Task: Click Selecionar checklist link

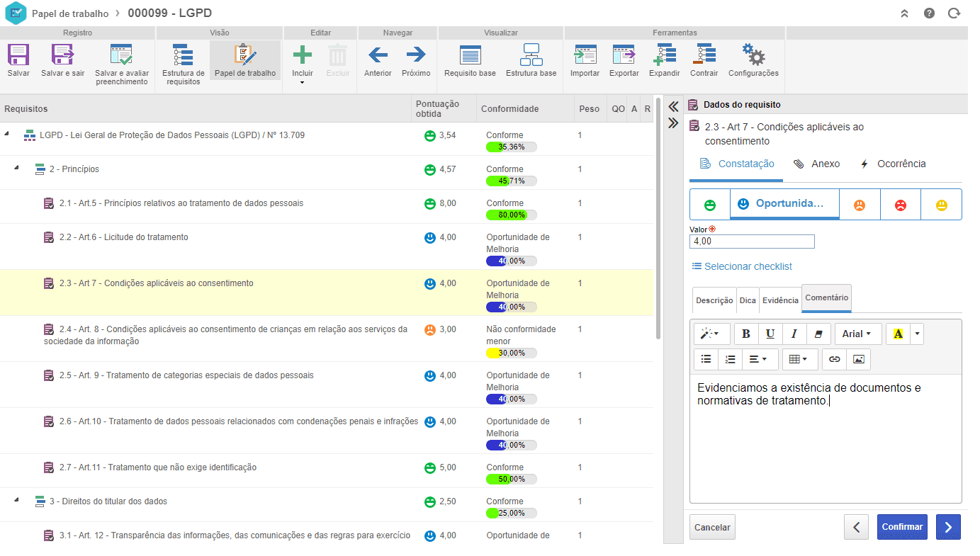Action: 742,266
